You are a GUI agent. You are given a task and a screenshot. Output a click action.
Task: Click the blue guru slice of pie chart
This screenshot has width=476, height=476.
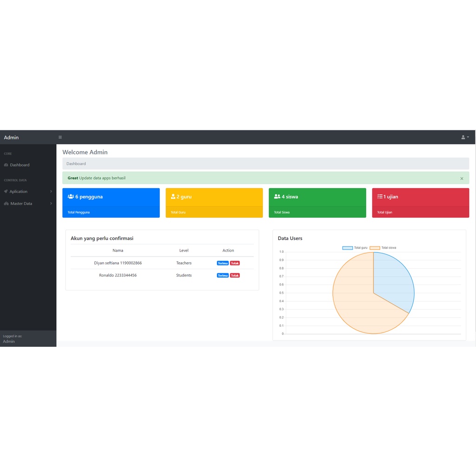coord(393,282)
